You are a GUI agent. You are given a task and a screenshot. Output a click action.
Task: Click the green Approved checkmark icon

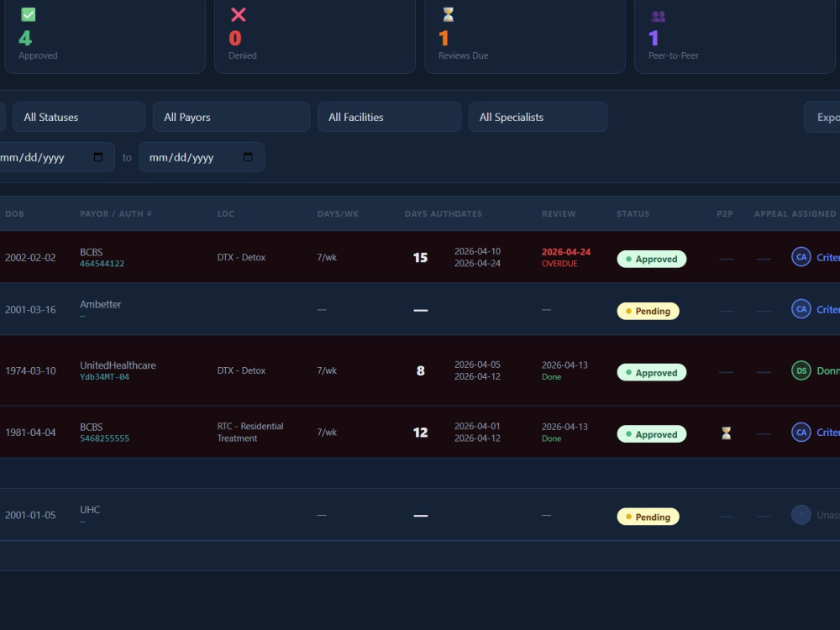click(x=29, y=14)
